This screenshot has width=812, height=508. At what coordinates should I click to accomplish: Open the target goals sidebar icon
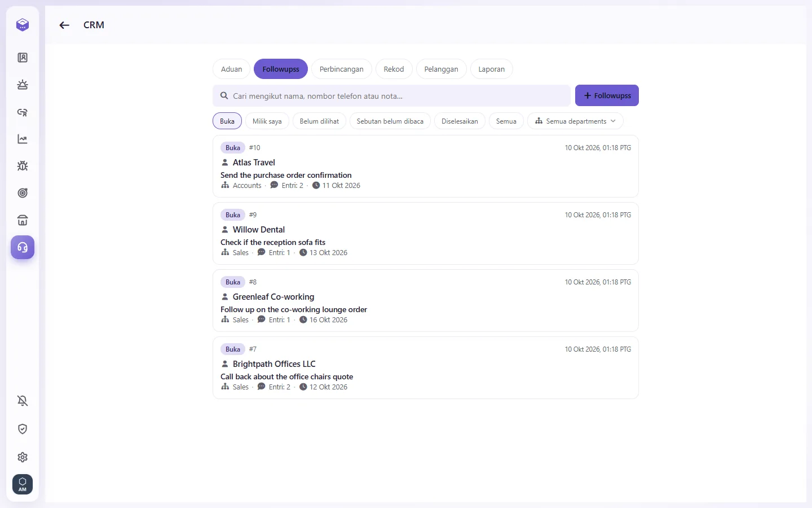(23, 193)
